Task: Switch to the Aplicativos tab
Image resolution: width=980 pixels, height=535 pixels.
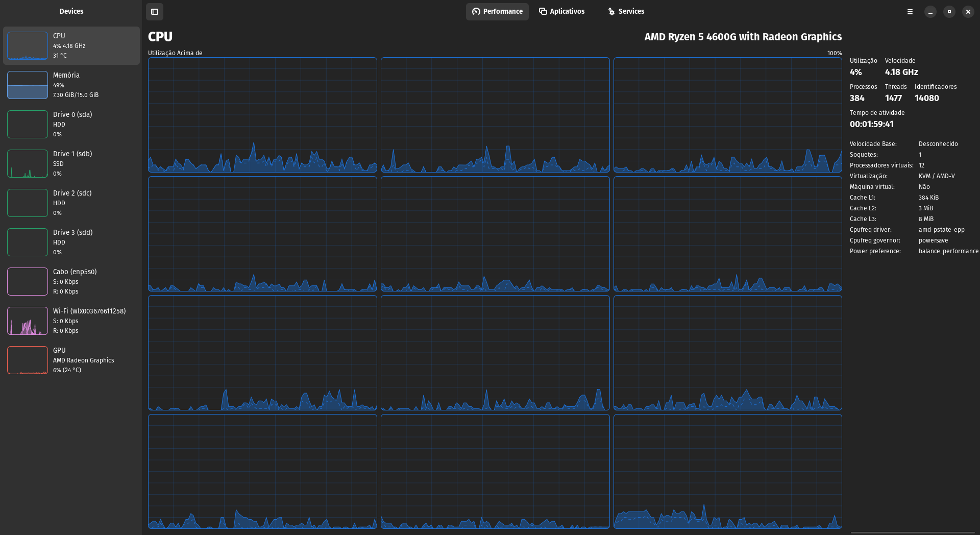Action: coord(562,12)
